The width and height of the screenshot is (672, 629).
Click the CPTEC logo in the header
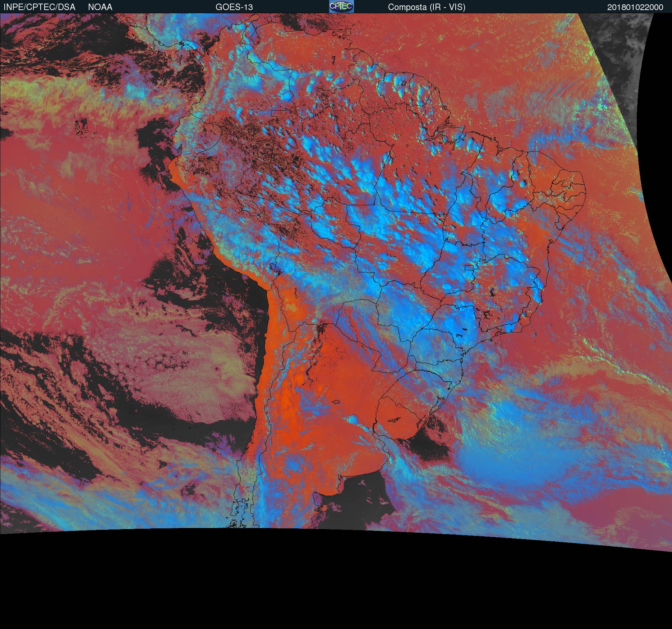point(341,6)
